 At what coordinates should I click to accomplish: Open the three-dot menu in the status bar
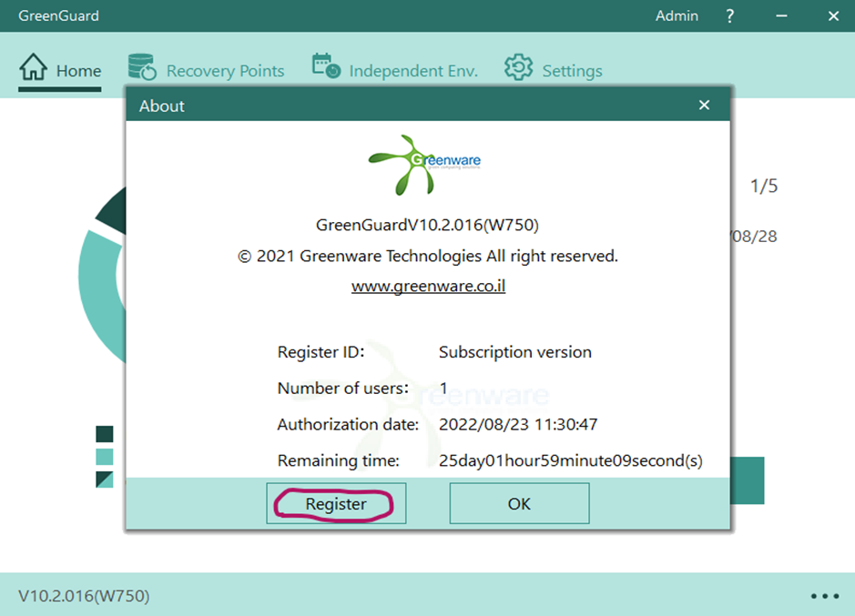tap(824, 596)
